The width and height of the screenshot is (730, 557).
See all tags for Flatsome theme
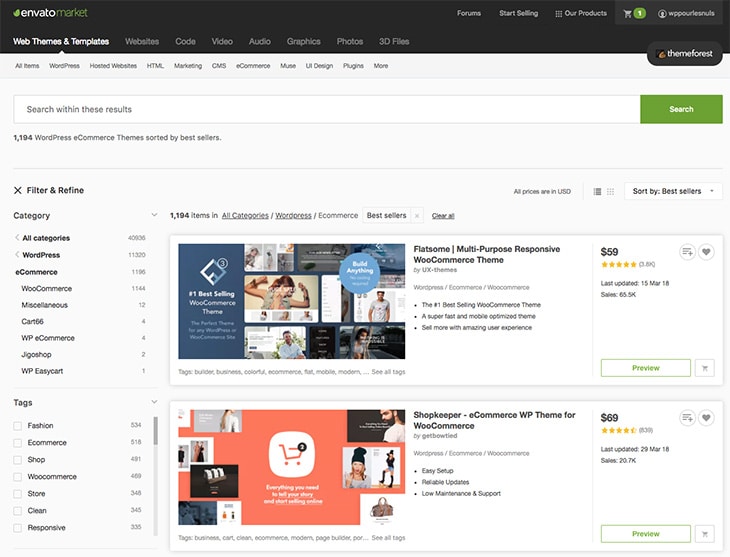click(x=388, y=372)
